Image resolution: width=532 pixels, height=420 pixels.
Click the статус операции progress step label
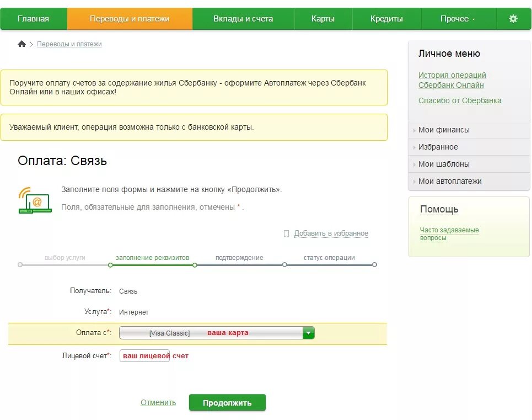(x=329, y=258)
